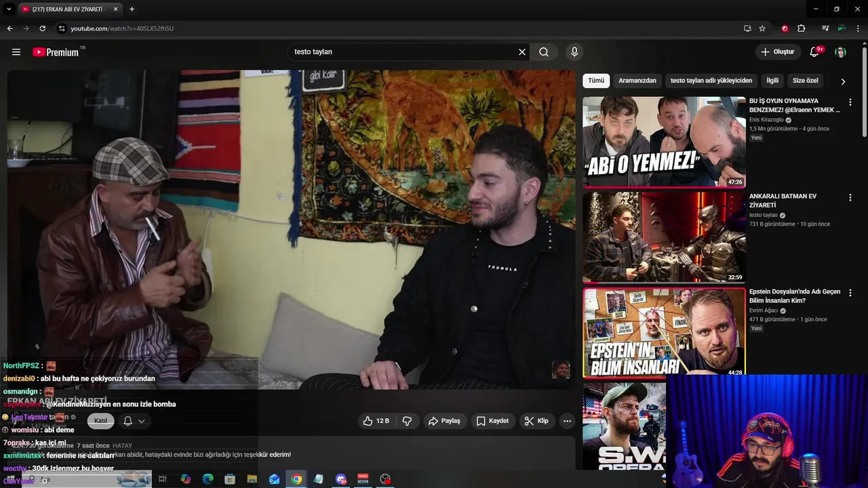Clear the search box with the X
Image resolution: width=868 pixels, height=488 pixels.
click(x=522, y=52)
